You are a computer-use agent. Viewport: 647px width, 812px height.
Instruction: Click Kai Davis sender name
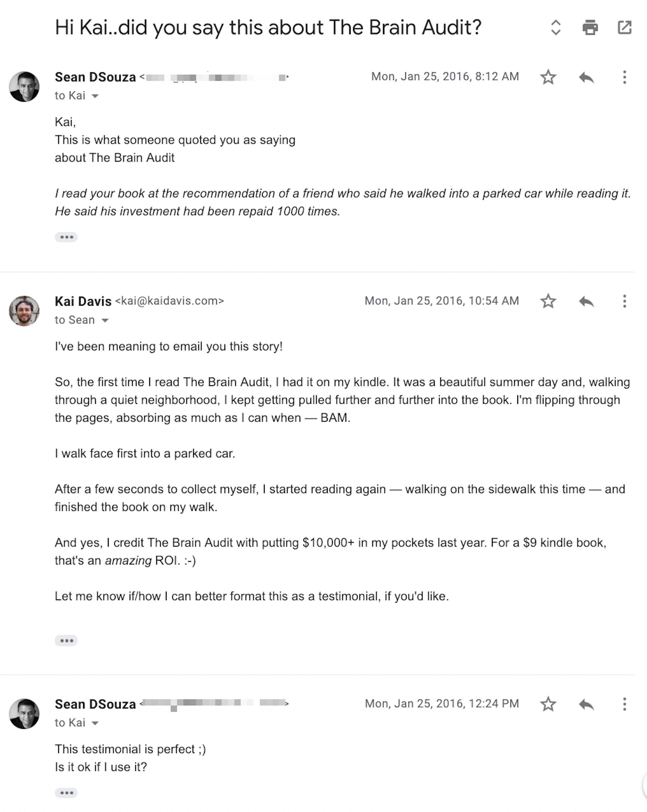pyautogui.click(x=83, y=301)
